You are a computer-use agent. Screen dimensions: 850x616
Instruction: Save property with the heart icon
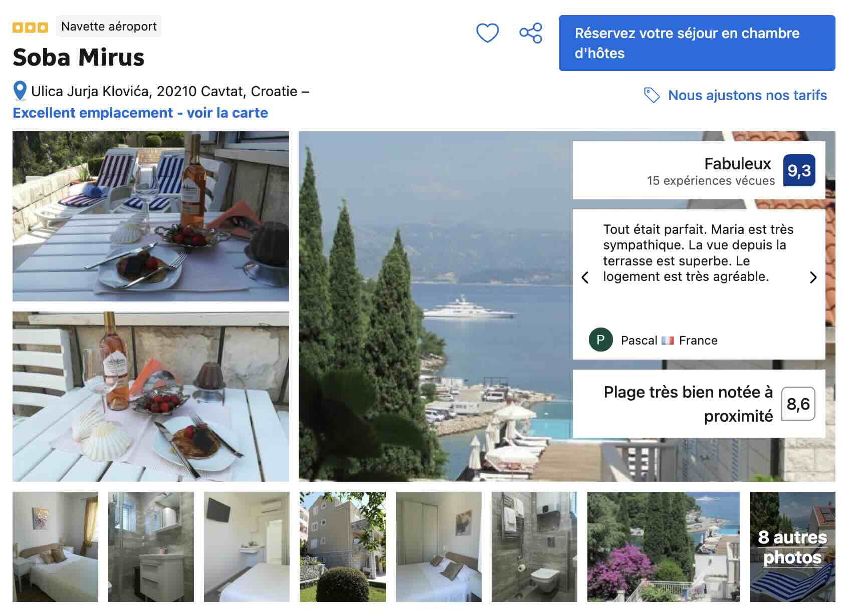(x=487, y=34)
